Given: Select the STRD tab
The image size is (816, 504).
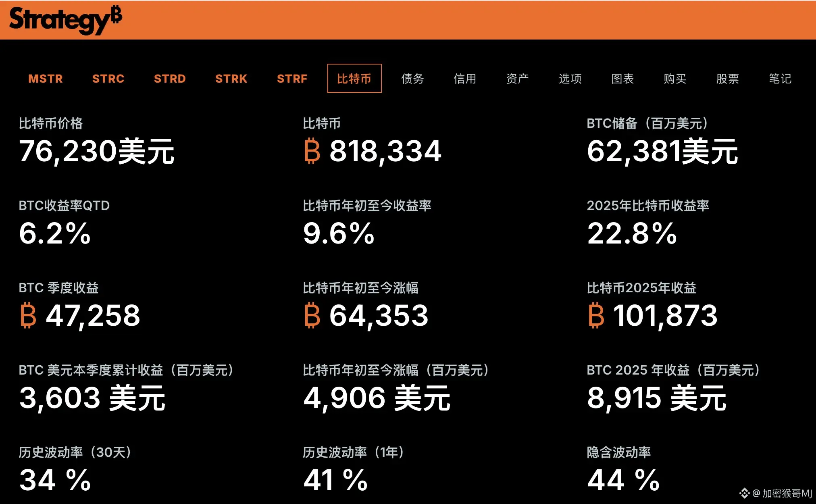Looking at the screenshot, I should click(170, 79).
